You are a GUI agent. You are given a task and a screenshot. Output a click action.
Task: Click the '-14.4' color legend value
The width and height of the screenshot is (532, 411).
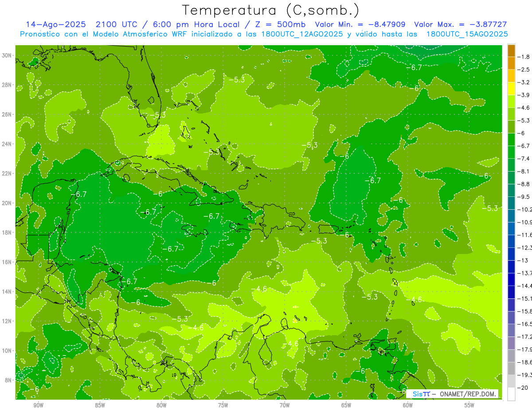tap(525, 286)
